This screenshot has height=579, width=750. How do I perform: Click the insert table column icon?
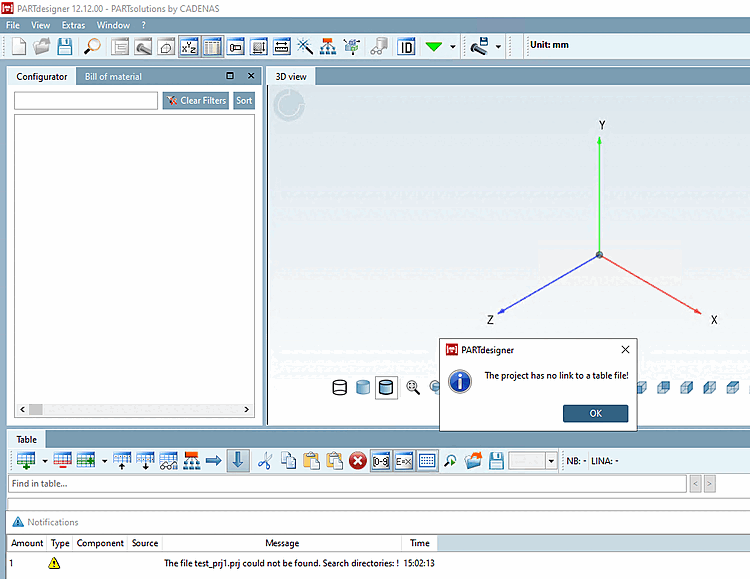click(x=86, y=461)
